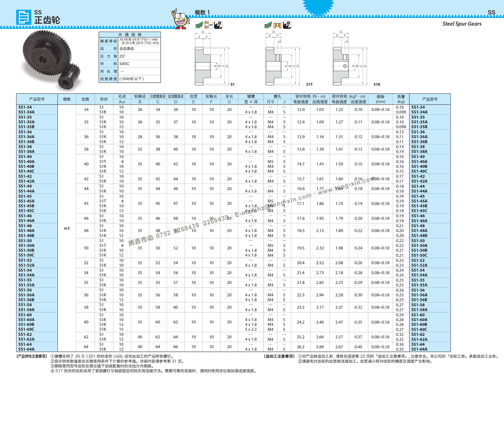
Task: Click the RoHS badge beside the mascot
Action: pyautogui.click(x=198, y=25)
